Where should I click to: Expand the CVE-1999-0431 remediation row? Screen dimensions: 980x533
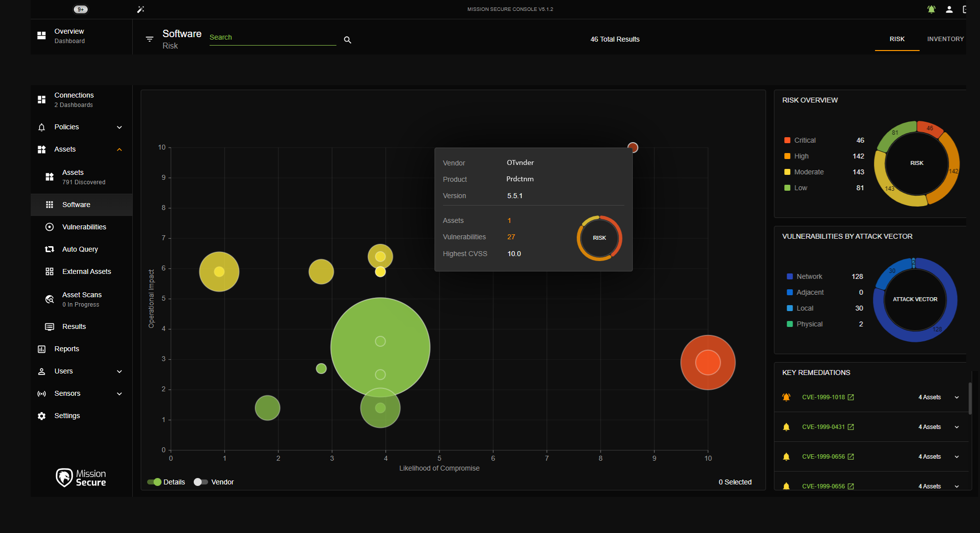957,427
